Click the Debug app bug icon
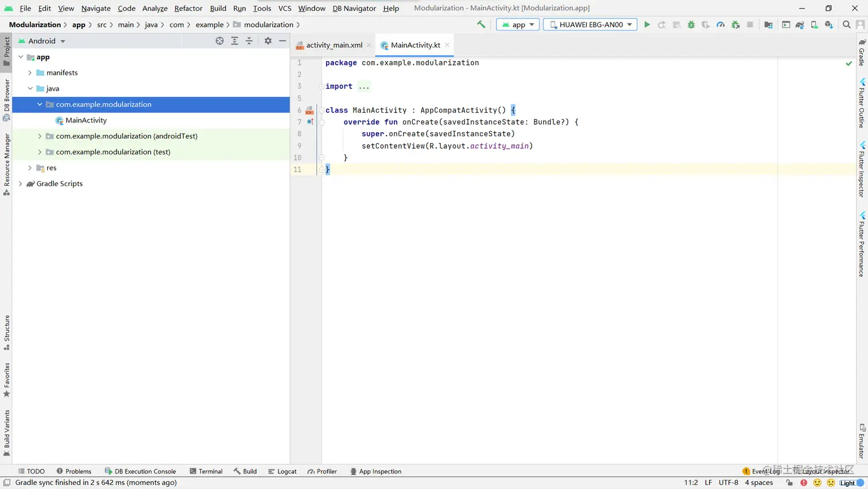Screen dimensions: 868x489 point(691,25)
